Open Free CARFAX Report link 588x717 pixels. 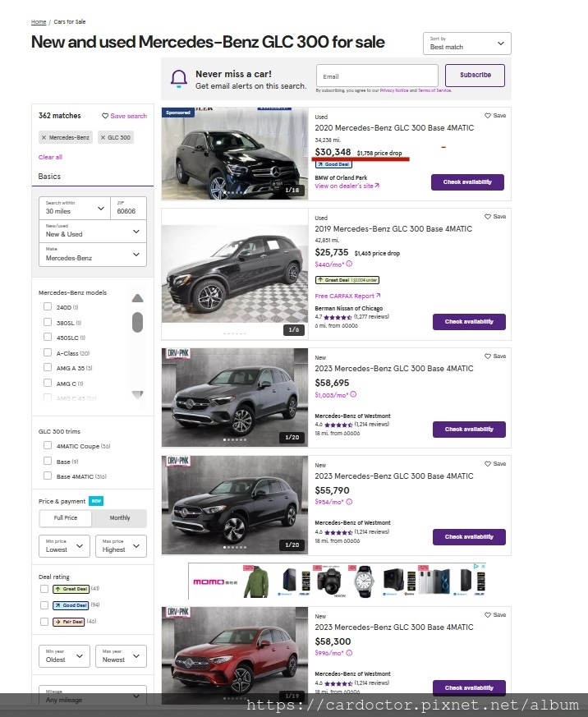(x=347, y=296)
